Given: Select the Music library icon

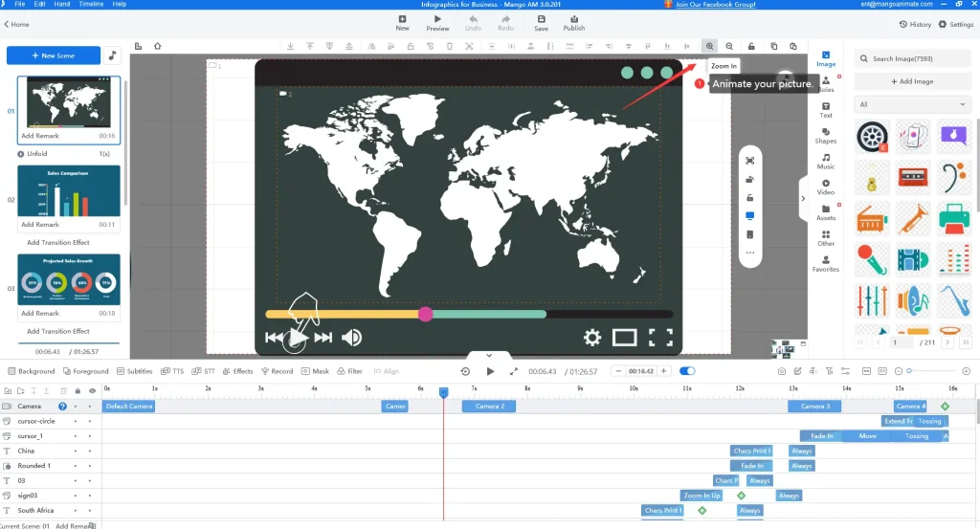Looking at the screenshot, I should (x=826, y=162).
